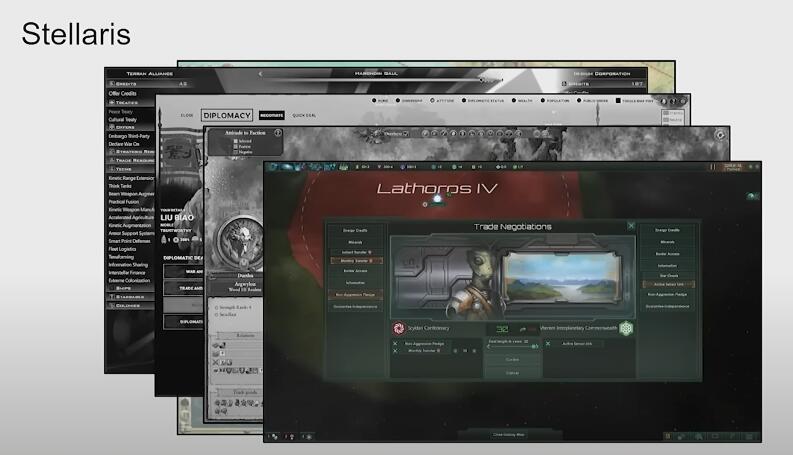Click Cancel in Trade Negotiations
The height and width of the screenshot is (455, 793).
tap(512, 373)
